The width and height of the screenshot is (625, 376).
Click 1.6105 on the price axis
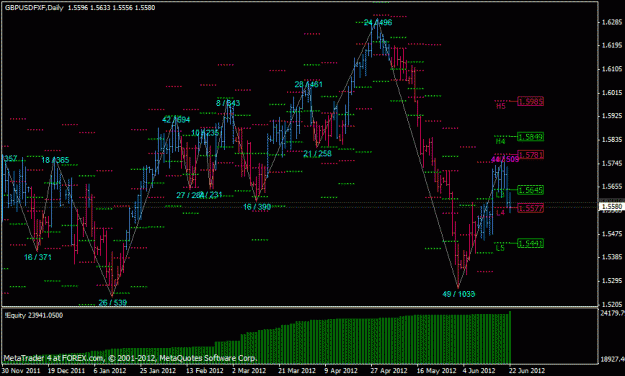(x=612, y=69)
